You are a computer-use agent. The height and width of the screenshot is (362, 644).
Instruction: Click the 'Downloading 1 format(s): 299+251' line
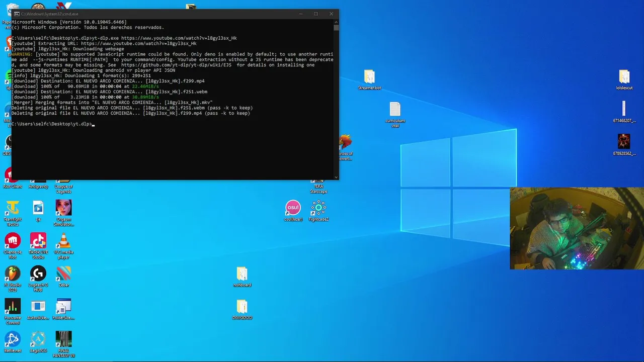click(81, 76)
